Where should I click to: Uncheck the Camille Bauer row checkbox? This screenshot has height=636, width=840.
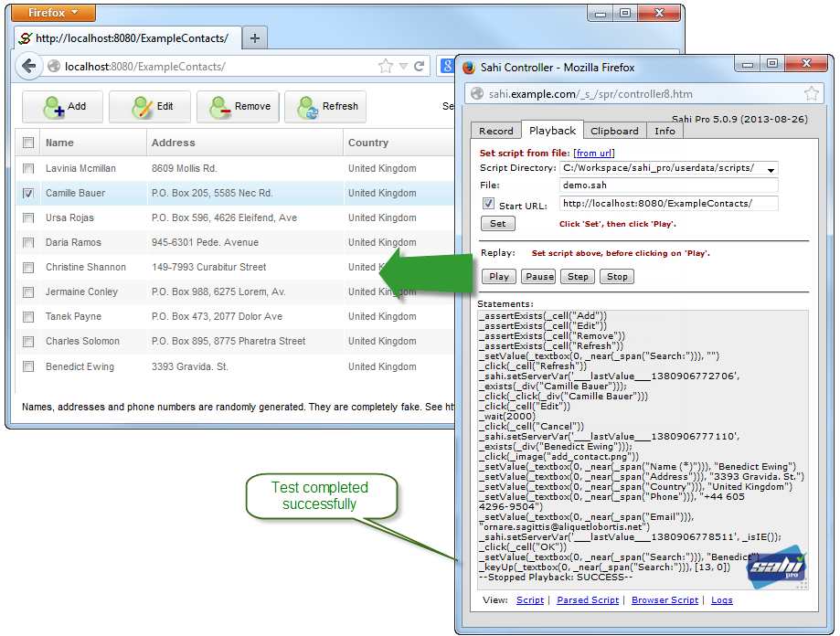click(x=28, y=193)
